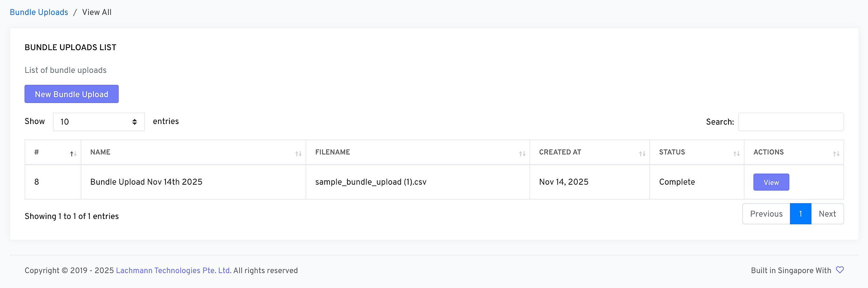Open Lachmann Technologies Pte. Ltd. link
The image size is (868, 288).
(174, 270)
